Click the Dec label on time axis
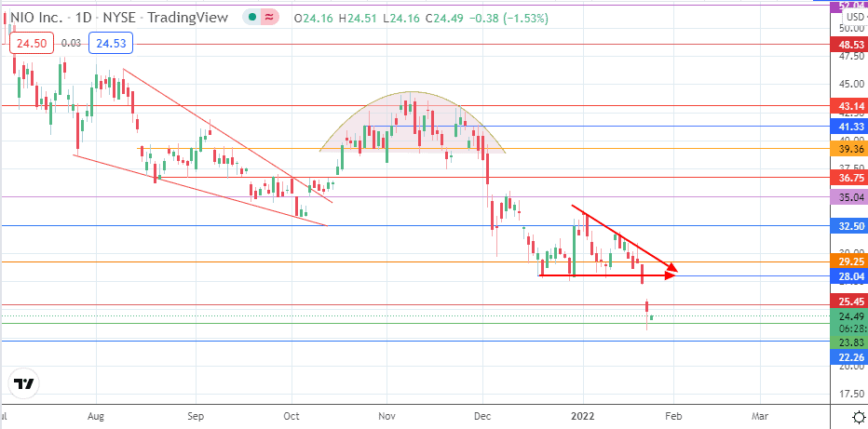Screen dimensions: 868x429 [482, 416]
